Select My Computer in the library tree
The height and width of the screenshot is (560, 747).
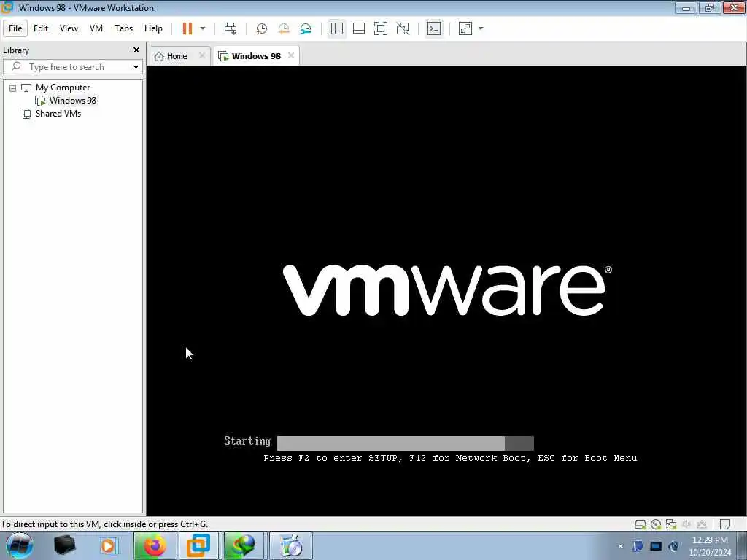(x=63, y=87)
